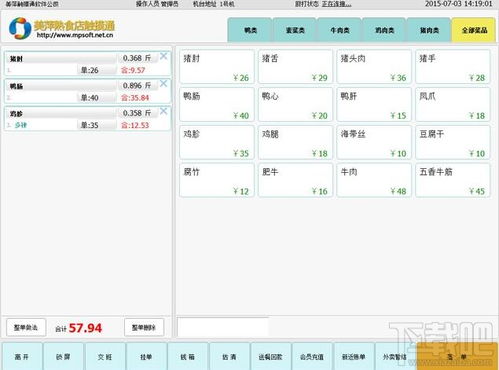Remove the 鸡胗 order line with X
Viewport: 499px width, 370px height.
(x=163, y=111)
